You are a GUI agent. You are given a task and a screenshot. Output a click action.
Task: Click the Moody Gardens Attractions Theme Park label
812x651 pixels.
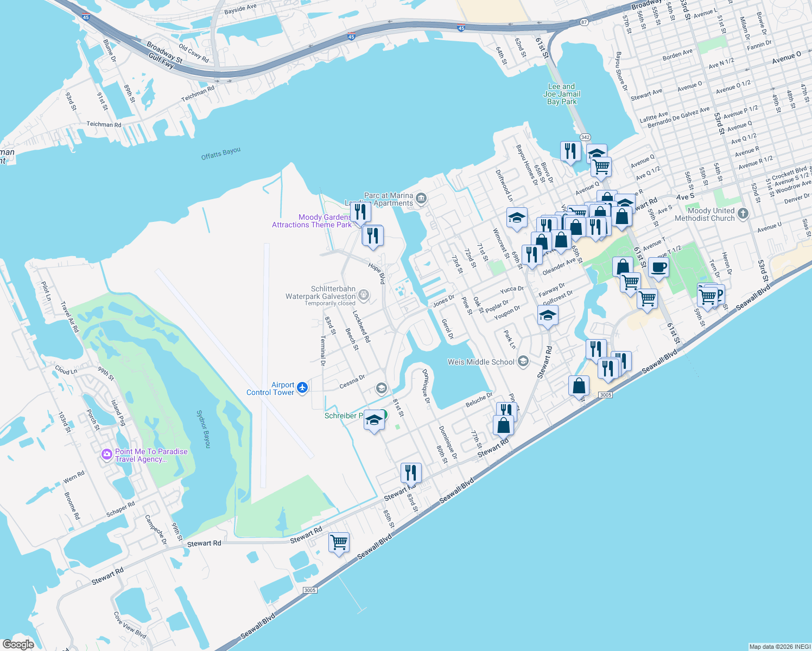coord(311,220)
